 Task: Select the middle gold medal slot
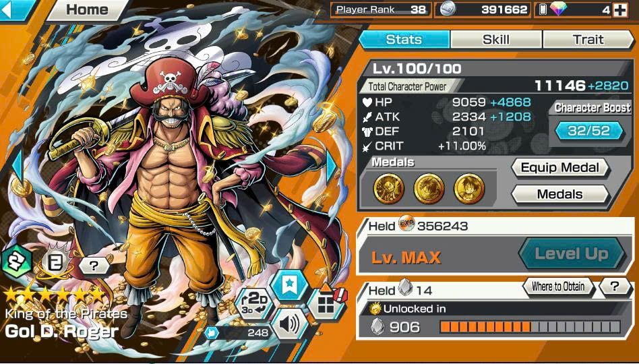click(x=429, y=189)
